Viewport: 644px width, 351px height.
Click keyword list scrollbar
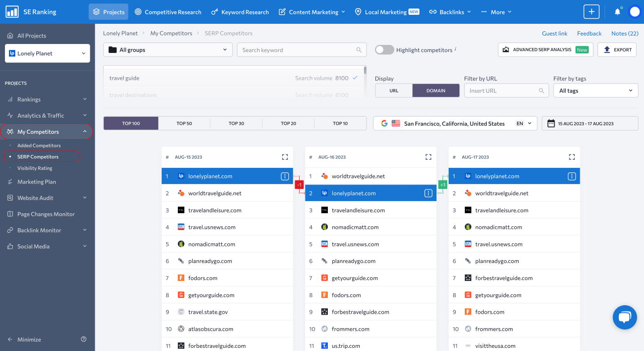pos(365,70)
